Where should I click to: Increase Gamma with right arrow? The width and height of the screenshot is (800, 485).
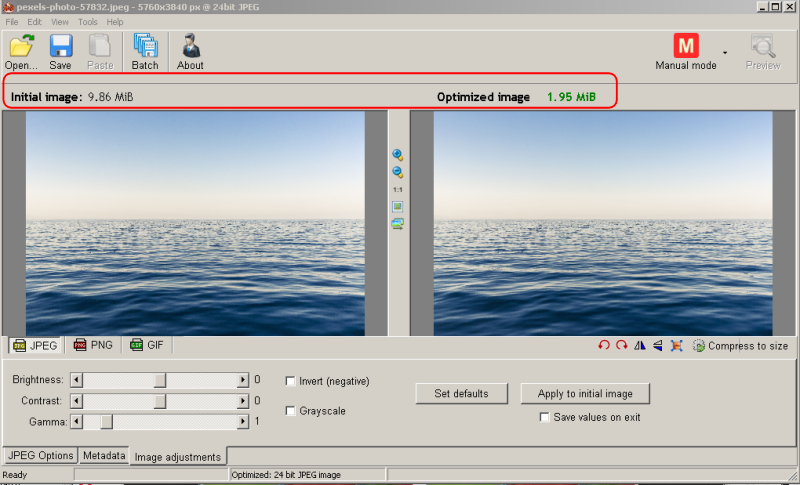tap(243, 422)
